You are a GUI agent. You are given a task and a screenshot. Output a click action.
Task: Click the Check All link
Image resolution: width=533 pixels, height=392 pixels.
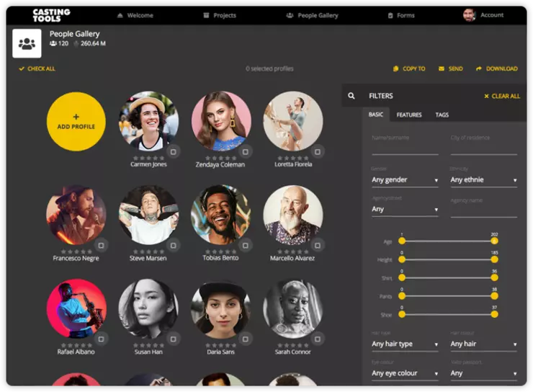click(37, 69)
